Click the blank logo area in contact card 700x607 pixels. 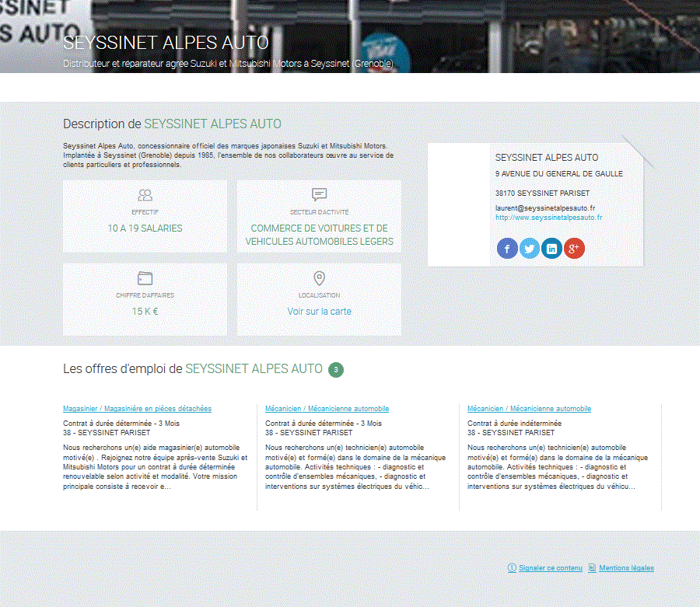[458, 204]
